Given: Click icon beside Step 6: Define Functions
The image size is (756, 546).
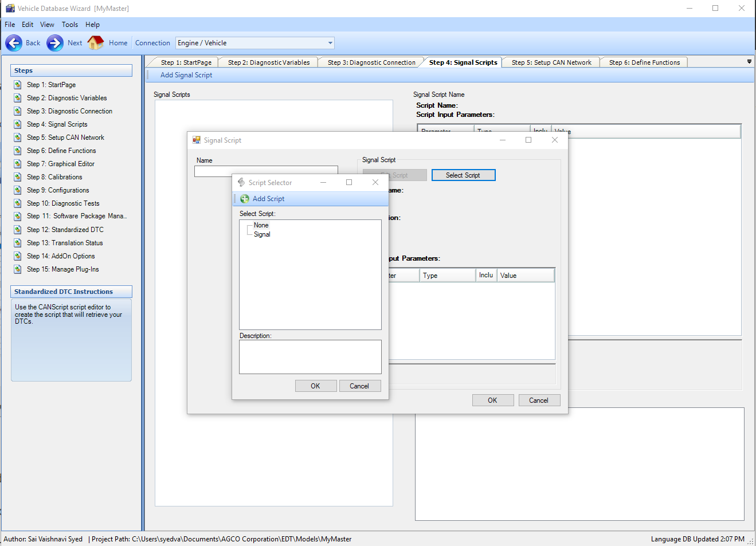Looking at the screenshot, I should tap(18, 151).
